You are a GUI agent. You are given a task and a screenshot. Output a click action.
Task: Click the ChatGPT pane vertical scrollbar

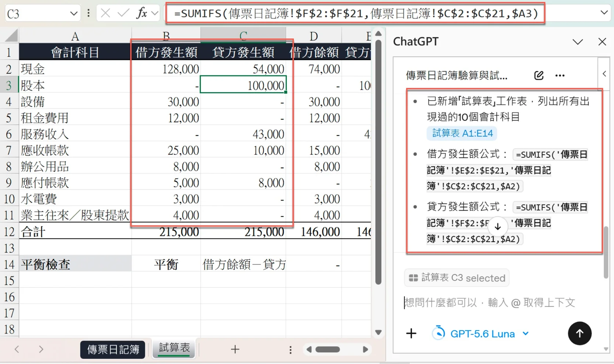pos(606,253)
